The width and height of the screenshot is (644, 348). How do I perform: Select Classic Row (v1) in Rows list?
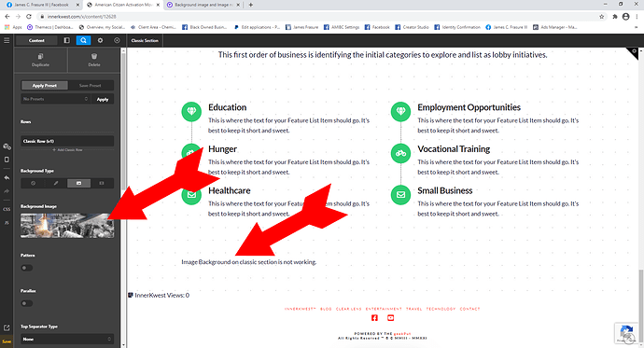click(67, 141)
